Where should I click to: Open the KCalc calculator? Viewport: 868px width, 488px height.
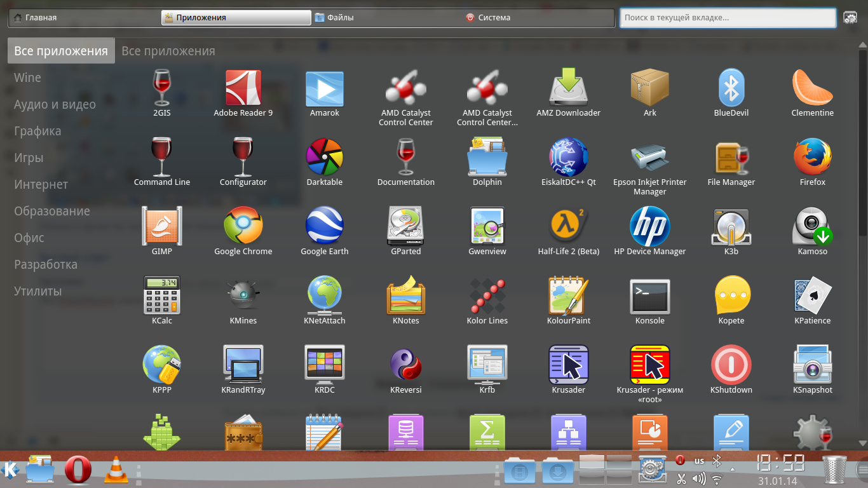[x=162, y=296]
